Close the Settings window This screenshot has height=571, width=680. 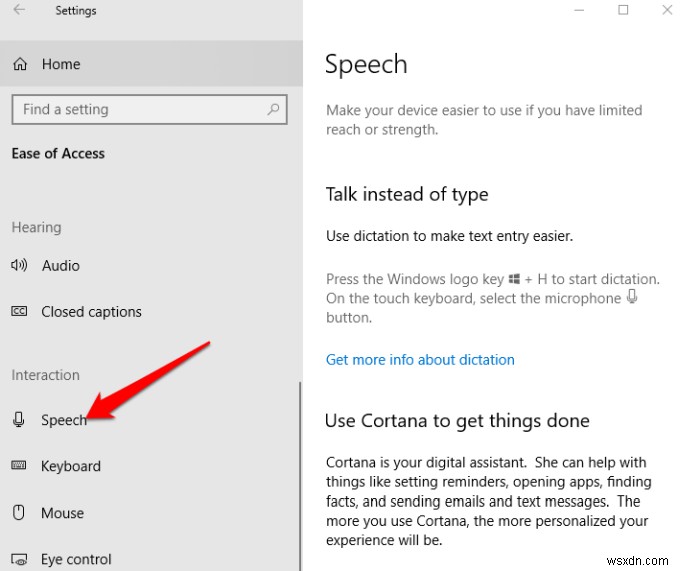[x=667, y=10]
